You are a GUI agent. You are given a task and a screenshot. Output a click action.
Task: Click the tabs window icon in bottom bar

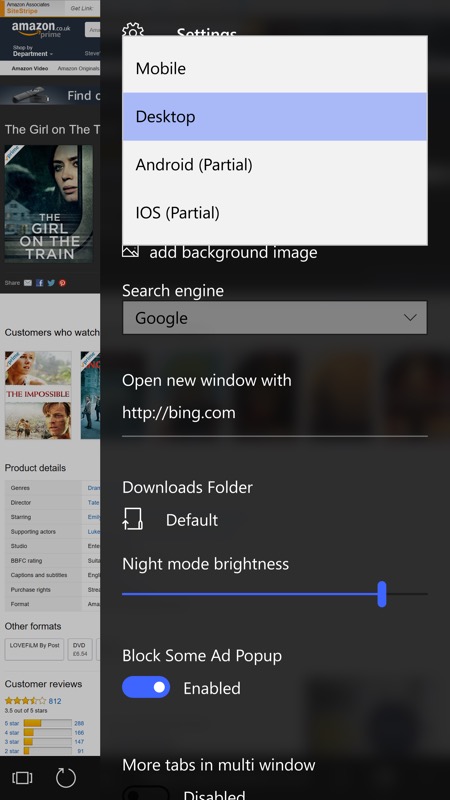pyautogui.click(x=22, y=778)
